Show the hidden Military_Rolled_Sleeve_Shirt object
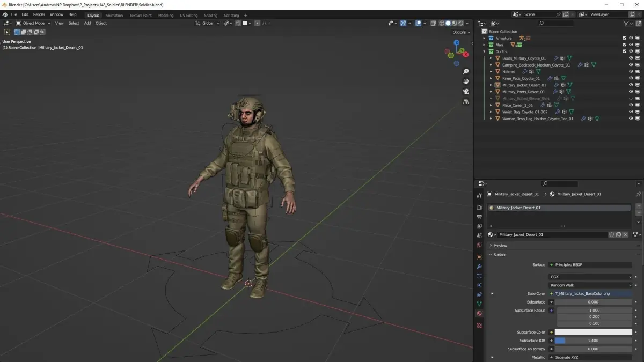The image size is (644, 362). [x=631, y=98]
